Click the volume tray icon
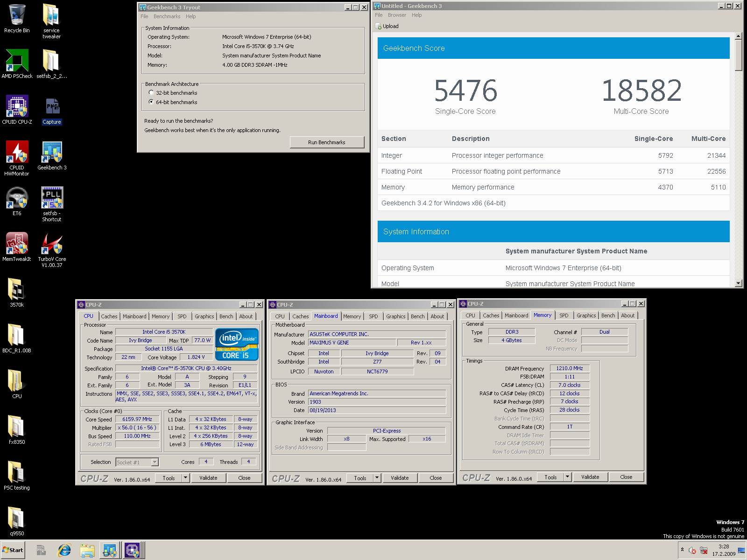The width and height of the screenshot is (747, 560). 692,551
